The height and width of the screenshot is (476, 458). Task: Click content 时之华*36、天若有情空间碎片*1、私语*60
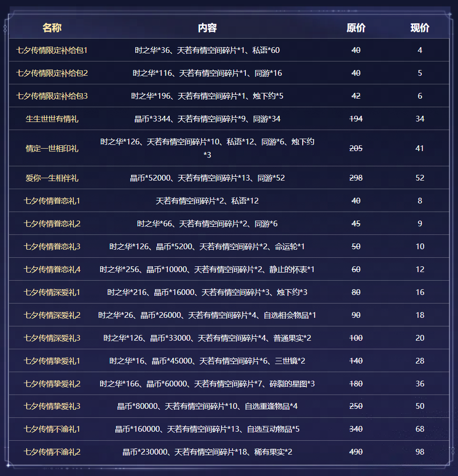(207, 50)
